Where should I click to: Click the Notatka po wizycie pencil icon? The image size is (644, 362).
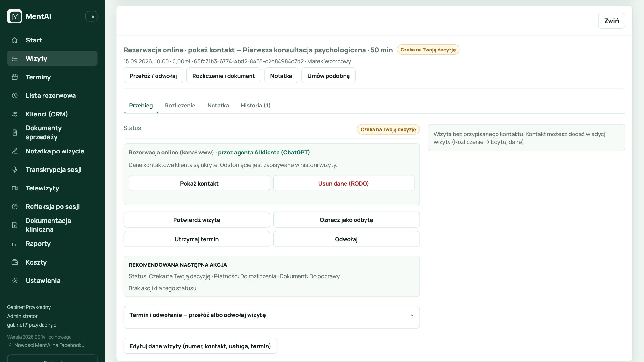15,151
